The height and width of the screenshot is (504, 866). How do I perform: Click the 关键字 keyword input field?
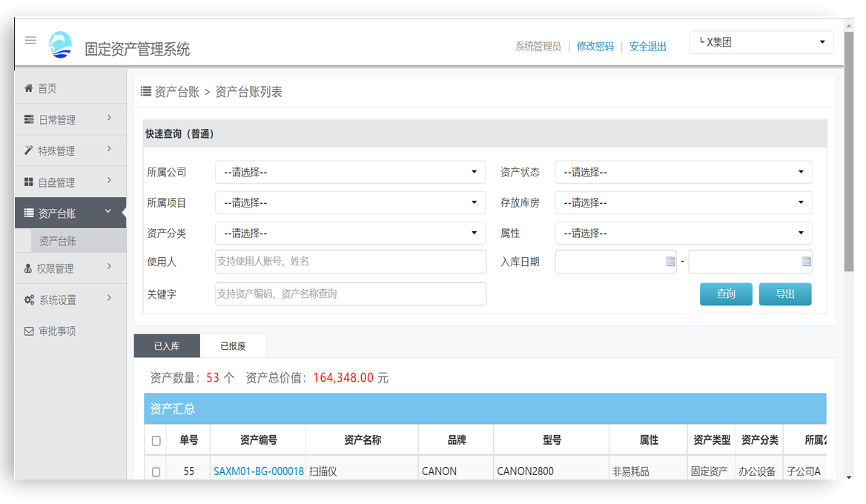point(350,294)
